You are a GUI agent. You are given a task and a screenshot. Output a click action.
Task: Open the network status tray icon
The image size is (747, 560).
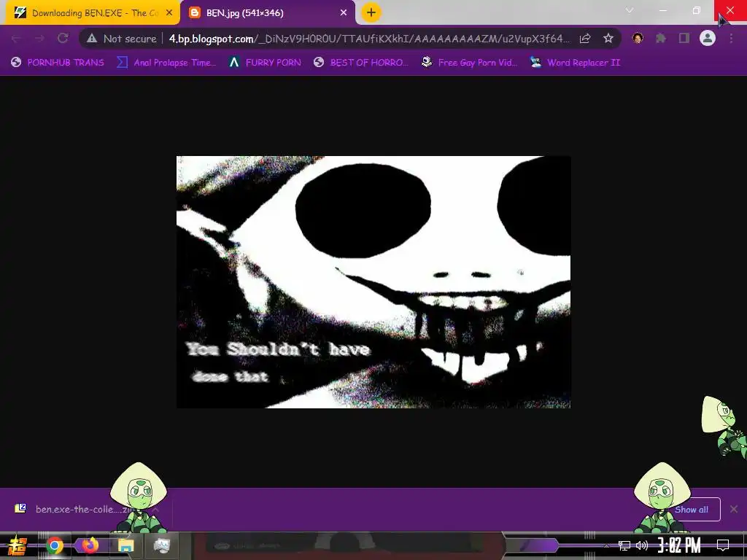coord(624,545)
